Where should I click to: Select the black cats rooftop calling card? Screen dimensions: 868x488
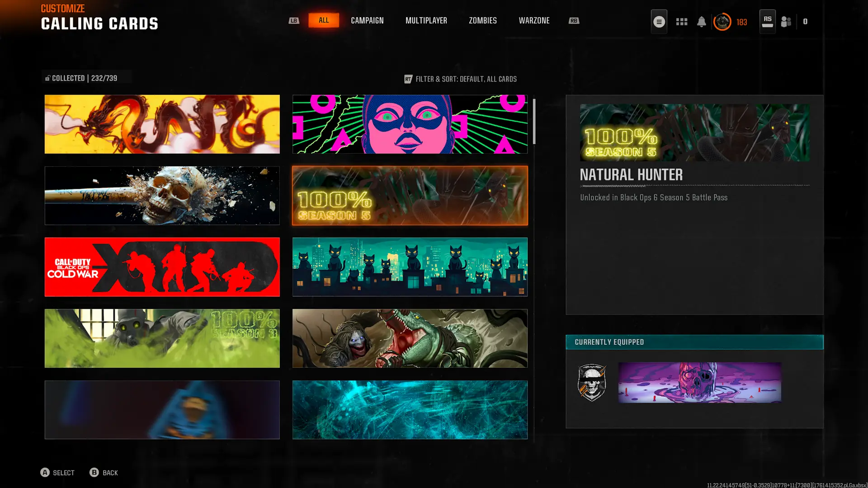pos(410,267)
